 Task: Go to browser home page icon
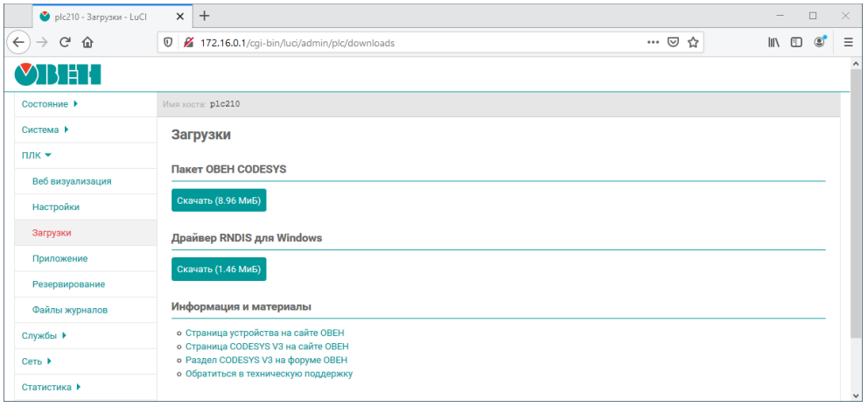(x=87, y=42)
